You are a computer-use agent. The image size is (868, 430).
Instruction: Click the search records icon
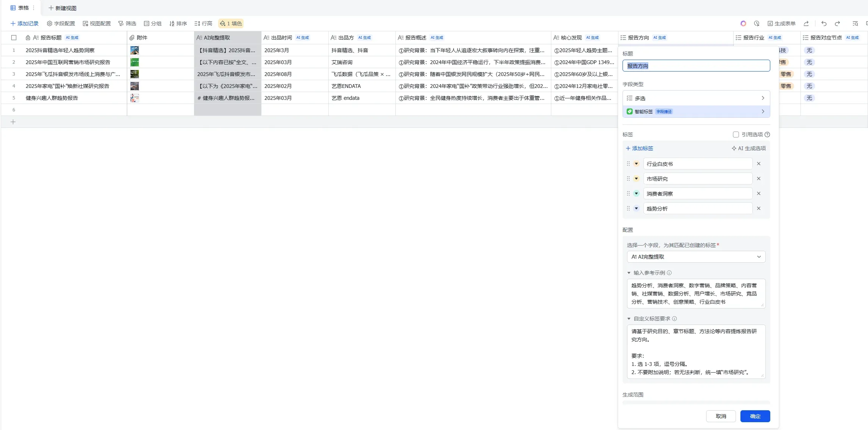pyautogui.click(x=855, y=23)
